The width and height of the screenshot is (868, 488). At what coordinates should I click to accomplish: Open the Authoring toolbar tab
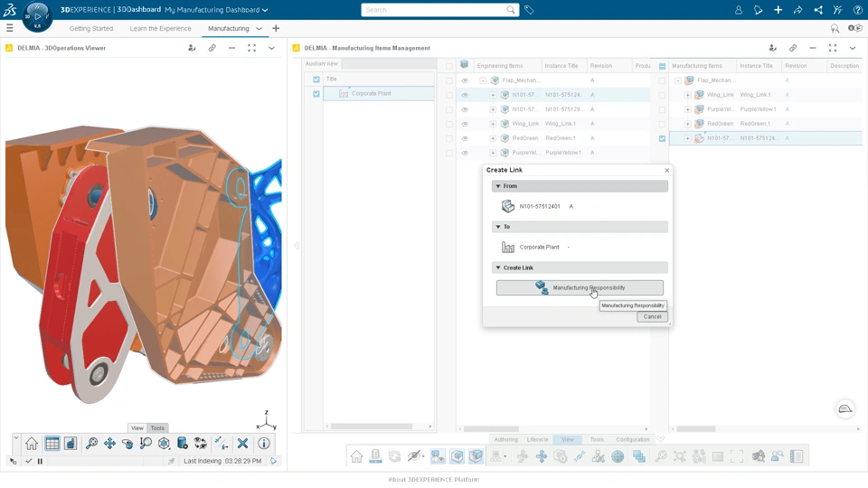click(x=506, y=439)
